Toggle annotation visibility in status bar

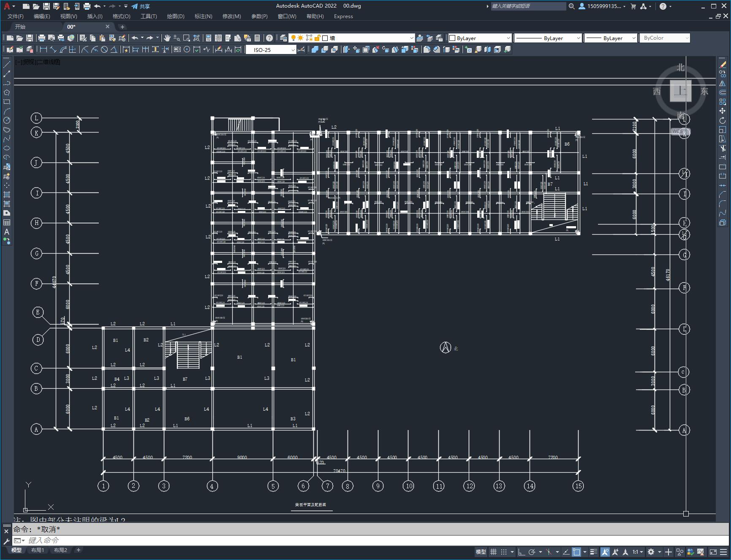(605, 552)
